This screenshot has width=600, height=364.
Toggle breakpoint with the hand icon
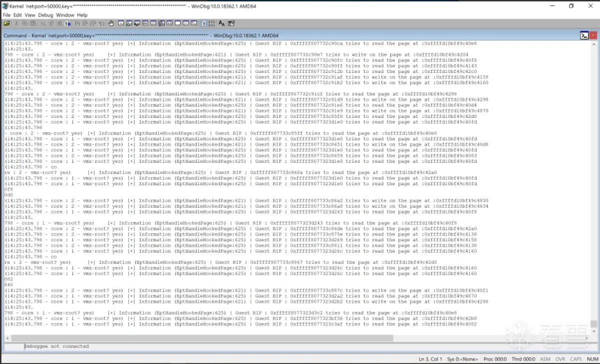111,23
